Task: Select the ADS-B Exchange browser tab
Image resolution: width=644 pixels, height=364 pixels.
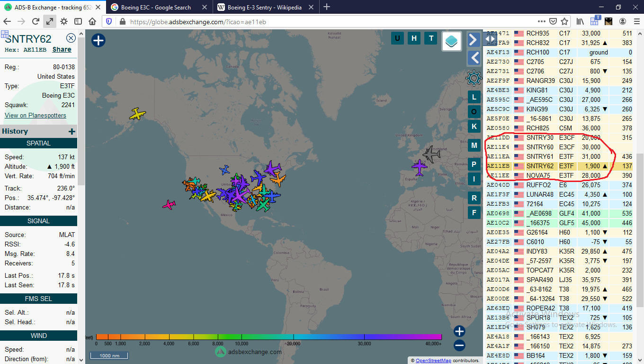Action: point(53,7)
